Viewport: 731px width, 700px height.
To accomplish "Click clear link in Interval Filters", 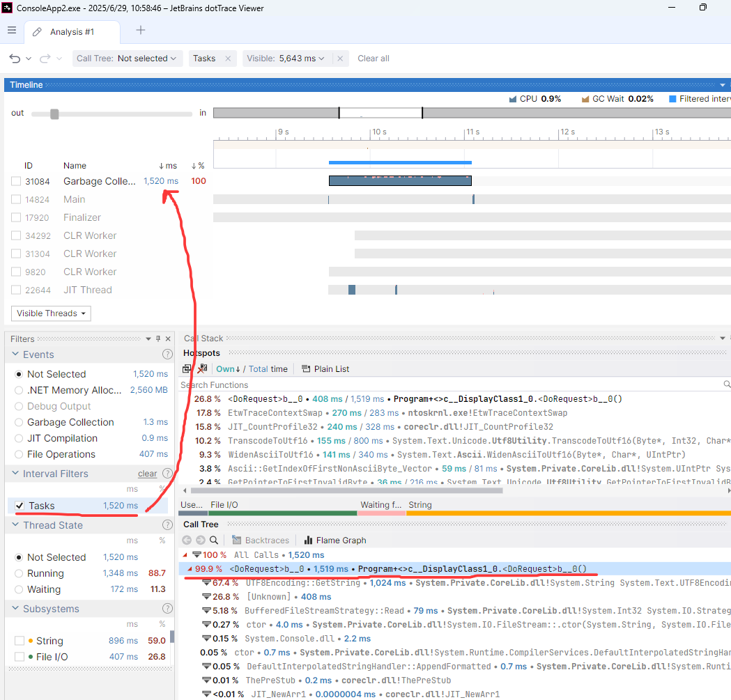I will 147,474.
